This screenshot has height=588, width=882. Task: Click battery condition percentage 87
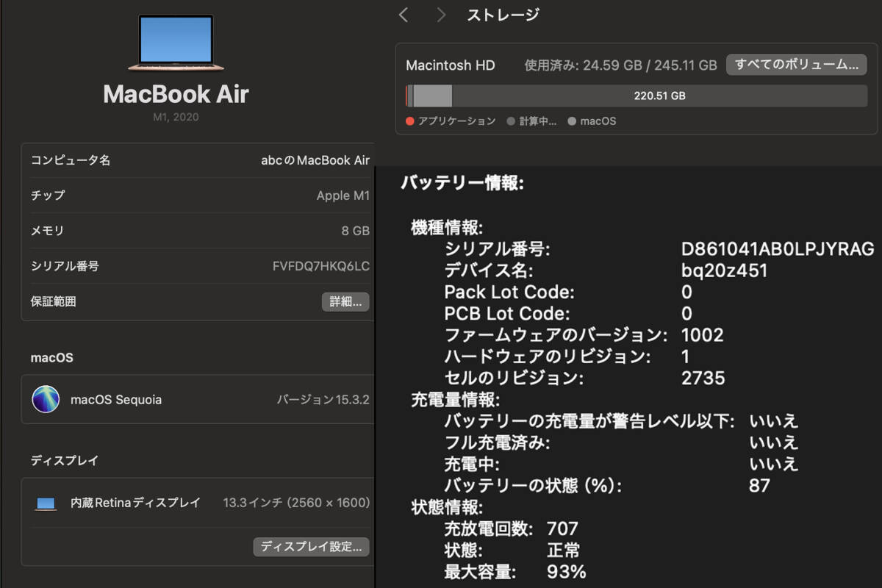[x=760, y=485]
